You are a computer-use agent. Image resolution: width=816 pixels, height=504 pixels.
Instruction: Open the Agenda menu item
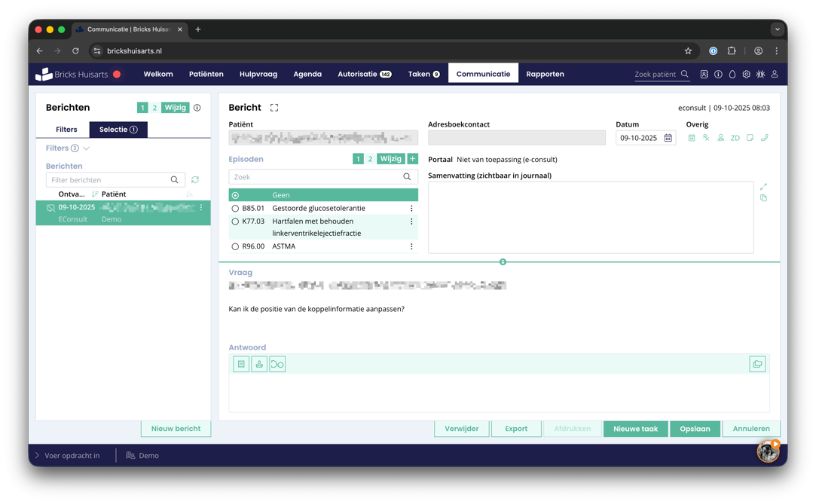pyautogui.click(x=307, y=74)
